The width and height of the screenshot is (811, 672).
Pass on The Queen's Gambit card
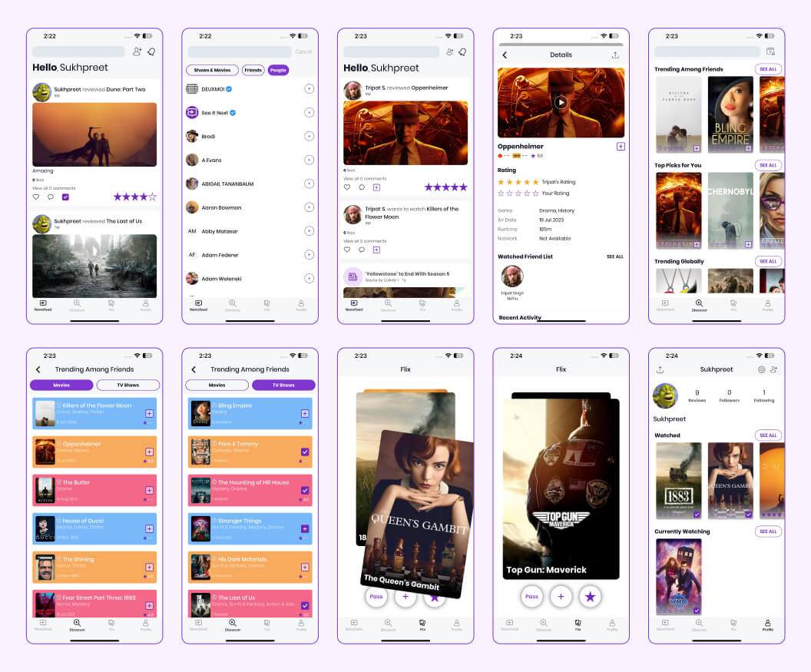[x=376, y=597]
